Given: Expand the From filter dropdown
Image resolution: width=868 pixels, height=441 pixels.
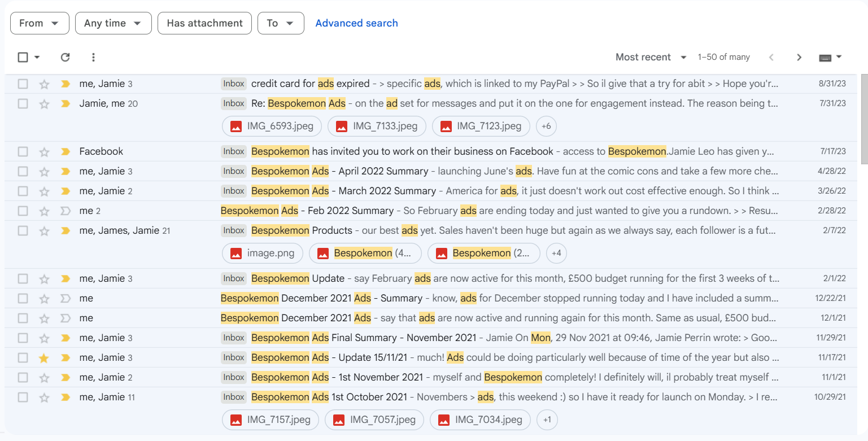Looking at the screenshot, I should point(40,23).
